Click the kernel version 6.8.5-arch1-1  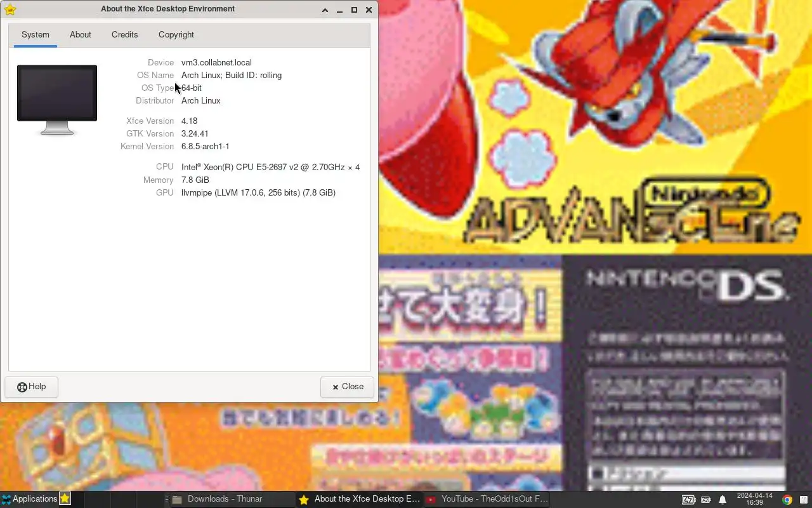pos(206,146)
